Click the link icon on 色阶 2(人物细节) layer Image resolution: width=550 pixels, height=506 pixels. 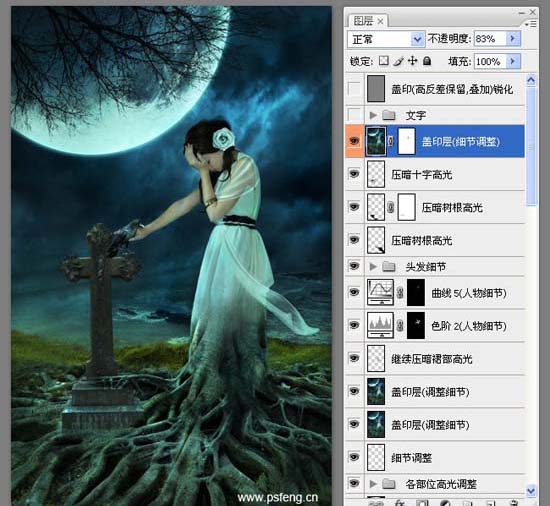click(400, 326)
